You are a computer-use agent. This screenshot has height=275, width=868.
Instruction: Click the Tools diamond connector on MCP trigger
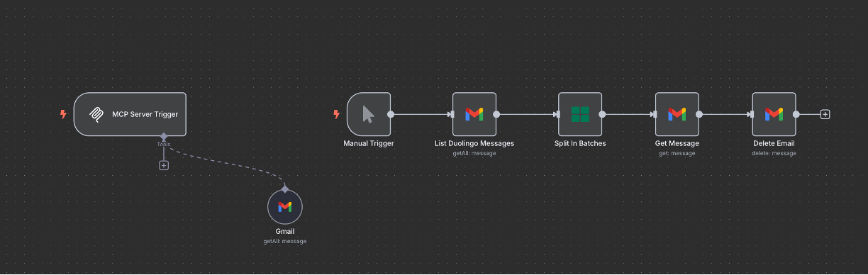click(164, 135)
